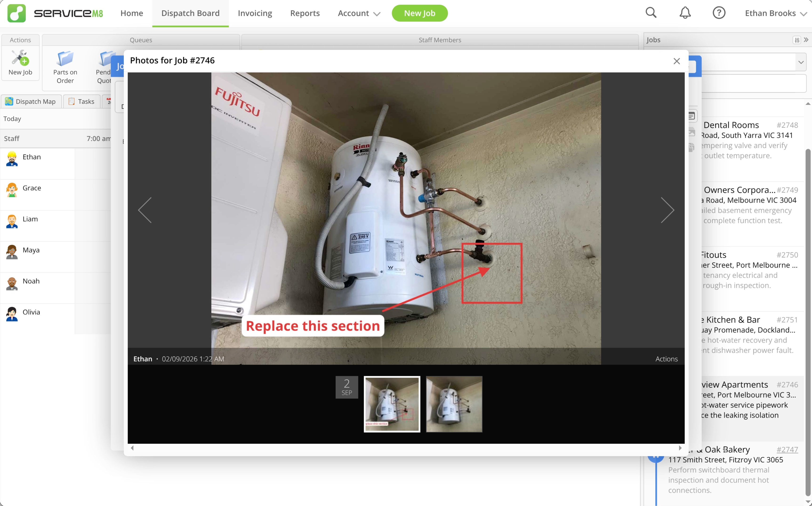
Task: Open the photo Actions menu link
Action: point(666,359)
